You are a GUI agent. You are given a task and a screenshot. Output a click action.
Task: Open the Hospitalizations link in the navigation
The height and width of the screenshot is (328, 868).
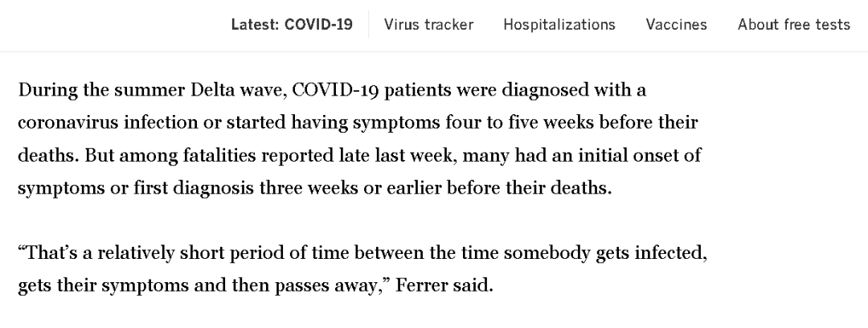click(x=559, y=25)
